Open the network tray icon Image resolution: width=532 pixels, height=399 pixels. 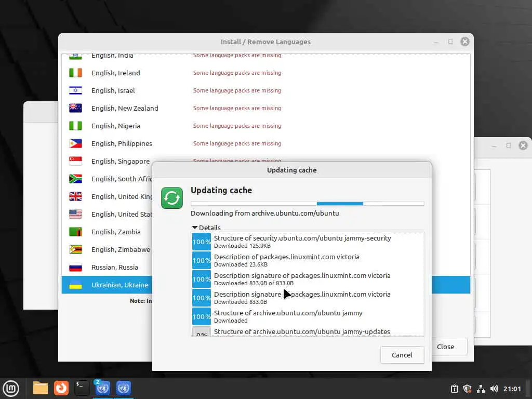point(481,389)
